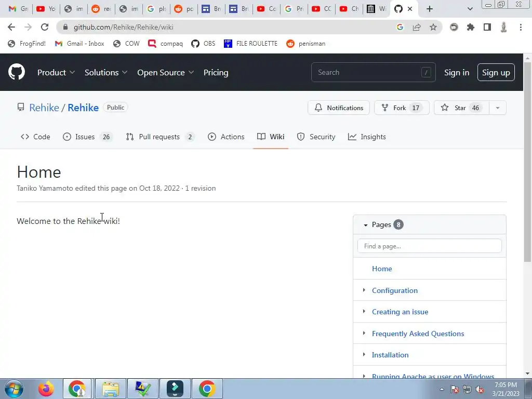
Task: Open the OBS bookmark
Action: tap(203, 44)
